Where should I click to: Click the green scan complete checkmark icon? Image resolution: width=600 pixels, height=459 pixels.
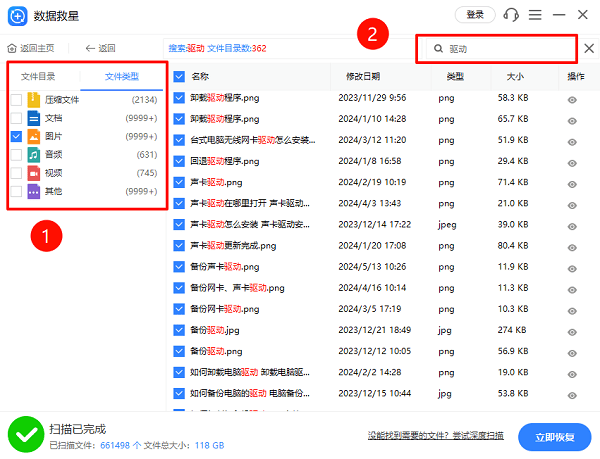click(x=26, y=434)
